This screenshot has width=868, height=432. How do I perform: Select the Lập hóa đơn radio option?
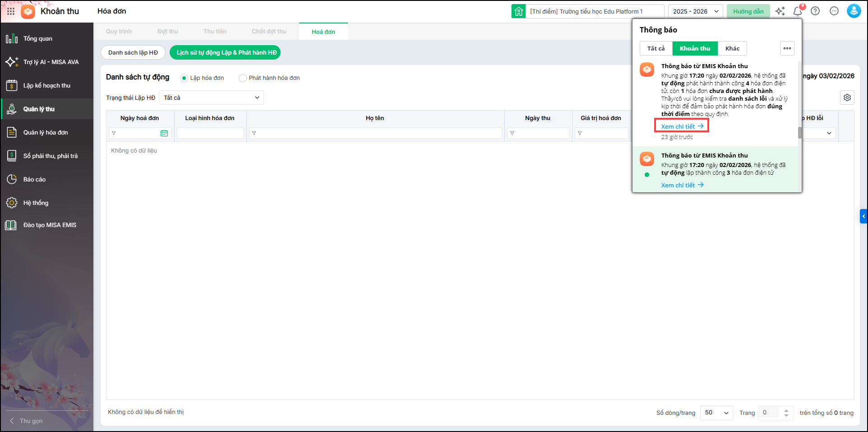tap(184, 78)
